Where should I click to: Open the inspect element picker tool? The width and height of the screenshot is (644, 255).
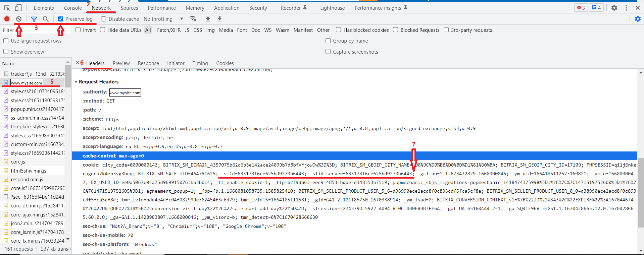7,8
